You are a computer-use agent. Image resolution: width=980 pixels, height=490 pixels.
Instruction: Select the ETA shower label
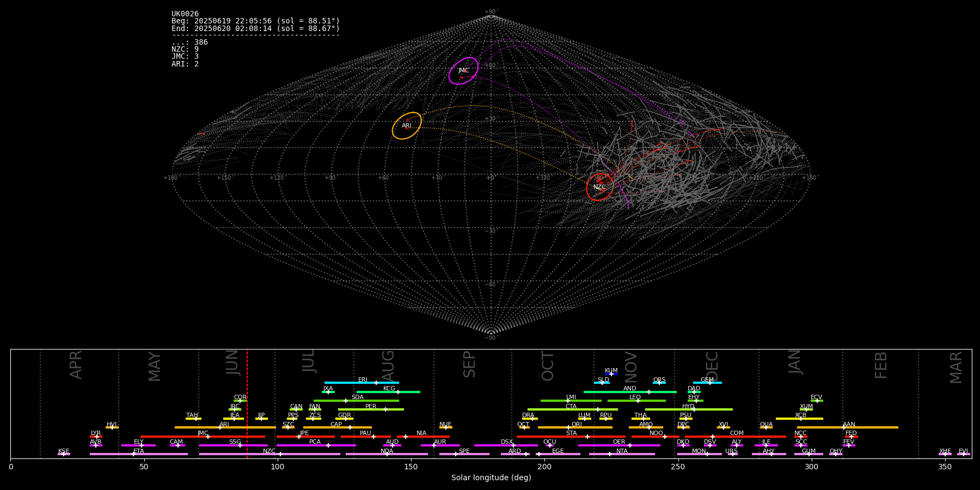click(x=139, y=451)
